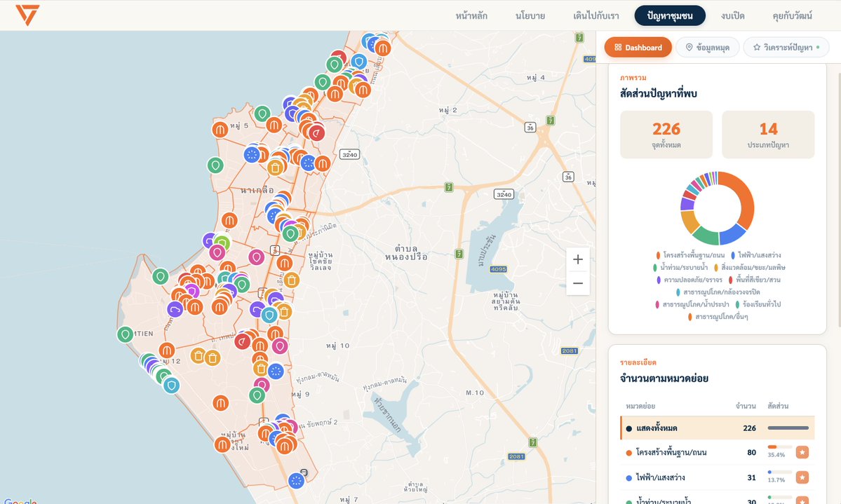
Task: Open เดินไปกับเรา navigation item
Action: pos(596,15)
